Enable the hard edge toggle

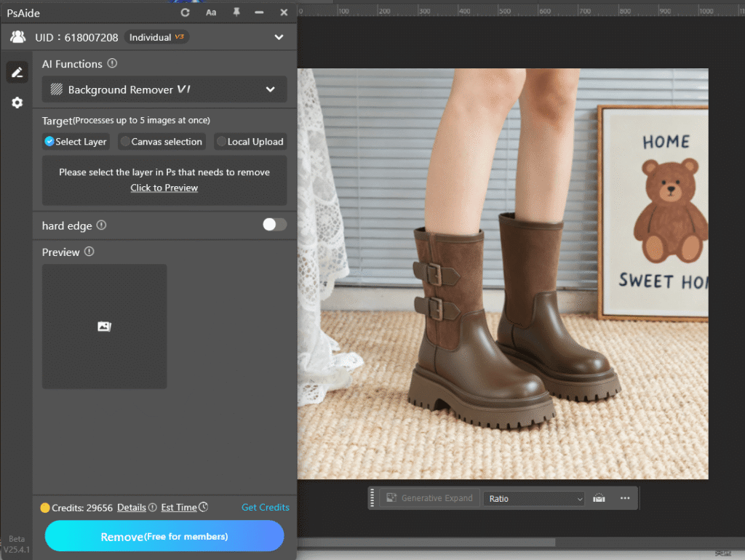point(274,225)
